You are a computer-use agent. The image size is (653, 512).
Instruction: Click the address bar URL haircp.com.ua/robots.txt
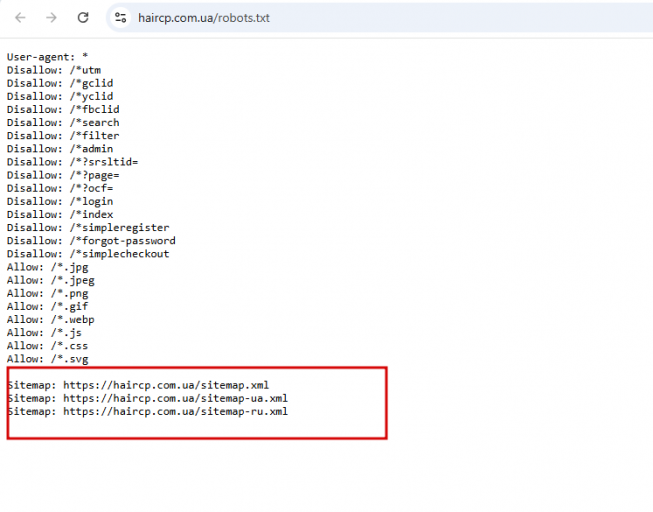pos(204,18)
